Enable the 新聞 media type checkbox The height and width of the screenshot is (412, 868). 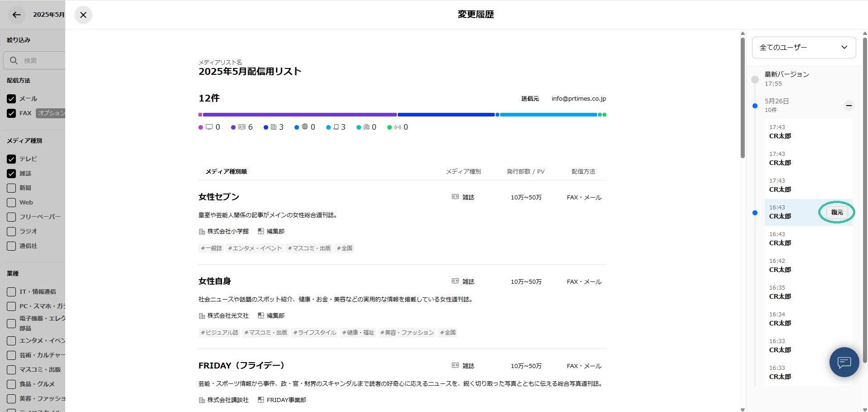coord(11,188)
